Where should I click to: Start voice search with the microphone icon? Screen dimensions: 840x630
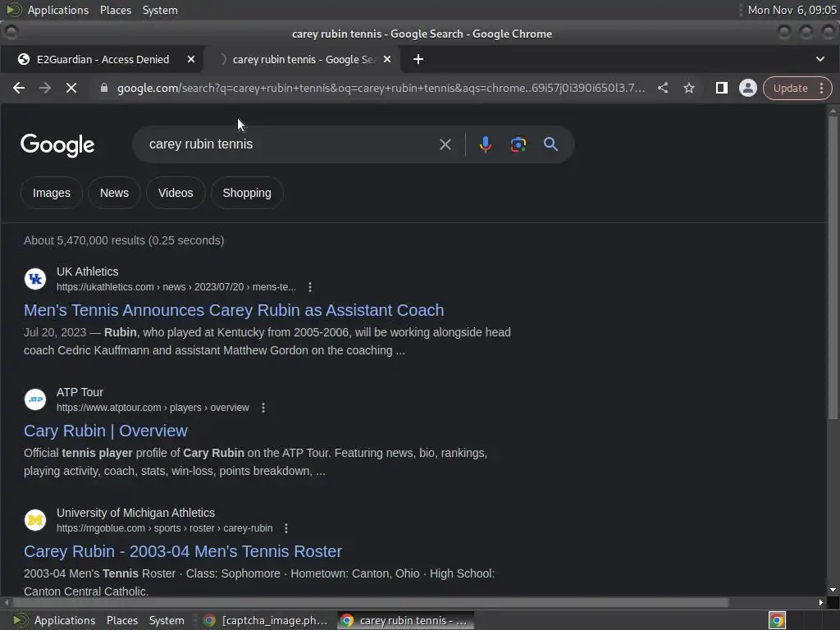coord(486,144)
